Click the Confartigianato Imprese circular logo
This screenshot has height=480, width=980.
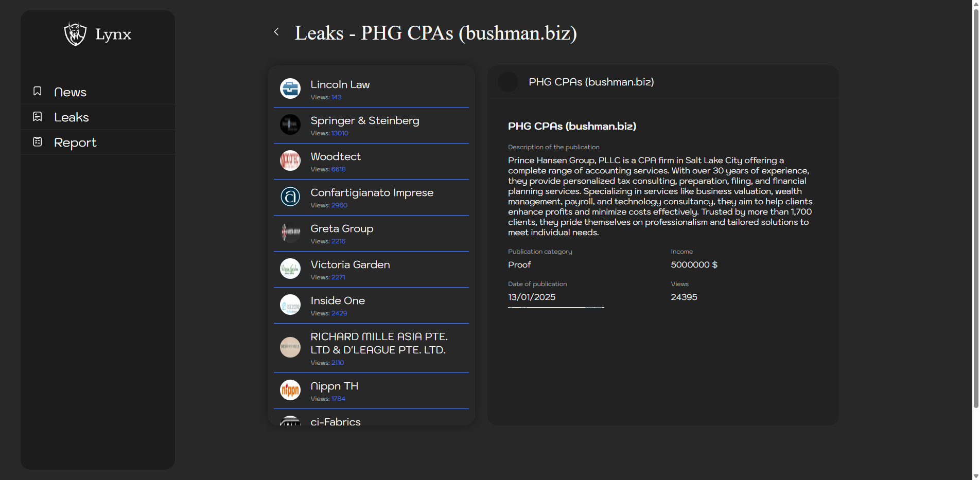(x=290, y=197)
